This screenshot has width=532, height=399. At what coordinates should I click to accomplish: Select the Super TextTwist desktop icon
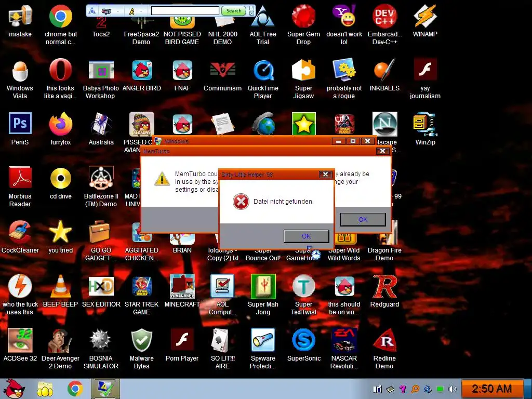(x=303, y=295)
